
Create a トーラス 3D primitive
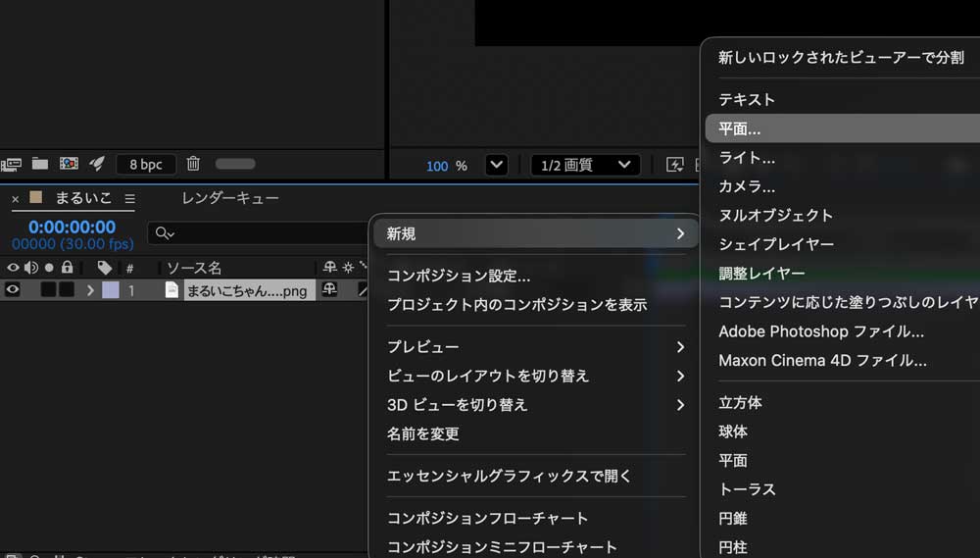click(x=747, y=489)
